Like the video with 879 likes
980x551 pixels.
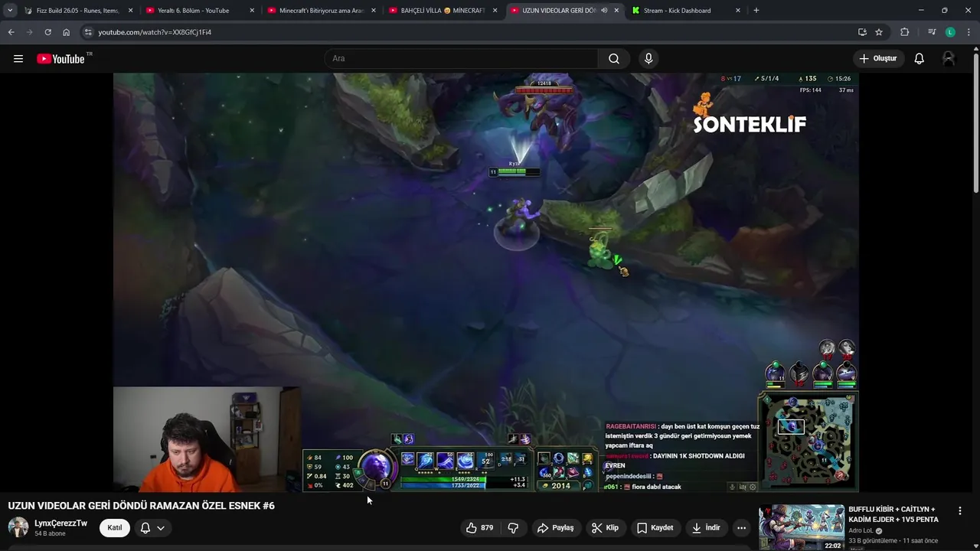[x=480, y=528]
